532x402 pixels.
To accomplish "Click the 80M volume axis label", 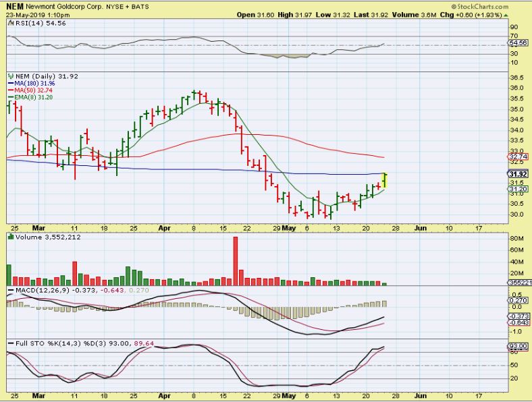I will pos(516,238).
